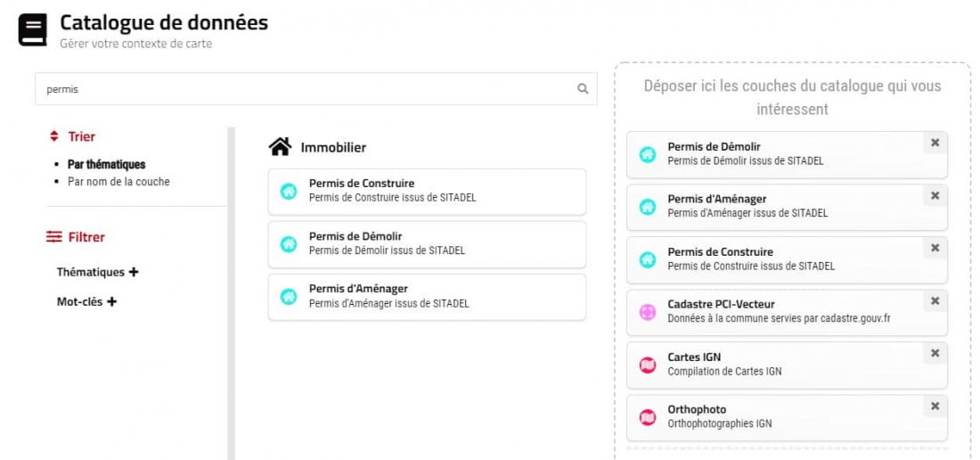
Task: Remove Permis d'Aménager from selected layers
Action: coord(935,195)
